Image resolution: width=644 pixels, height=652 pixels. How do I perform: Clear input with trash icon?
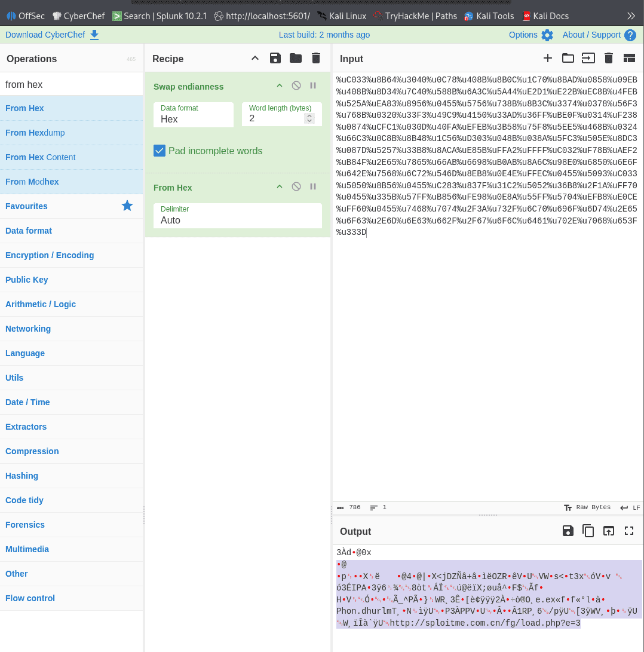(609, 58)
